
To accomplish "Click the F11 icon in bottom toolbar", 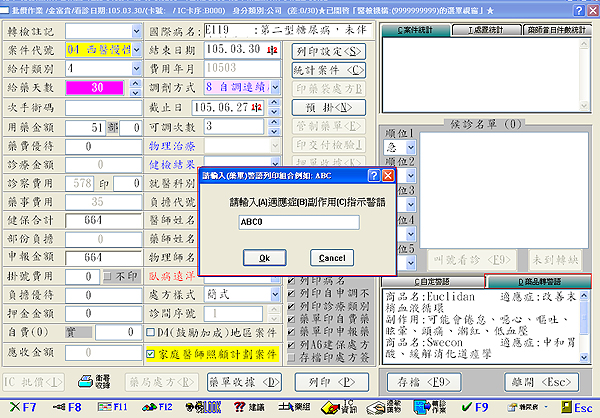I will pyautogui.click(x=110, y=408).
